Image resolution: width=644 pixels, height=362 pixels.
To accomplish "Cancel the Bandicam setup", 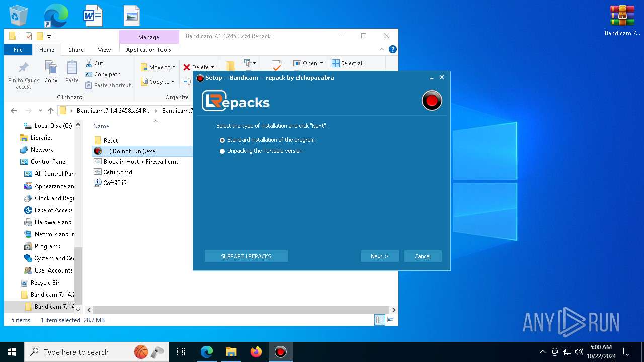I will click(x=423, y=256).
